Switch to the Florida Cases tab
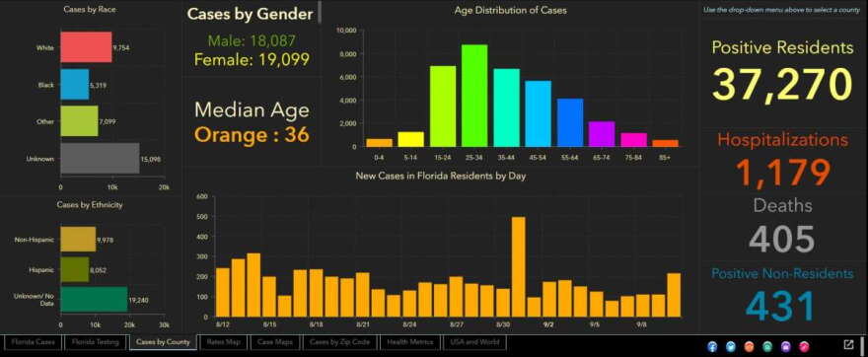The width and height of the screenshot is (868, 357). [x=34, y=342]
